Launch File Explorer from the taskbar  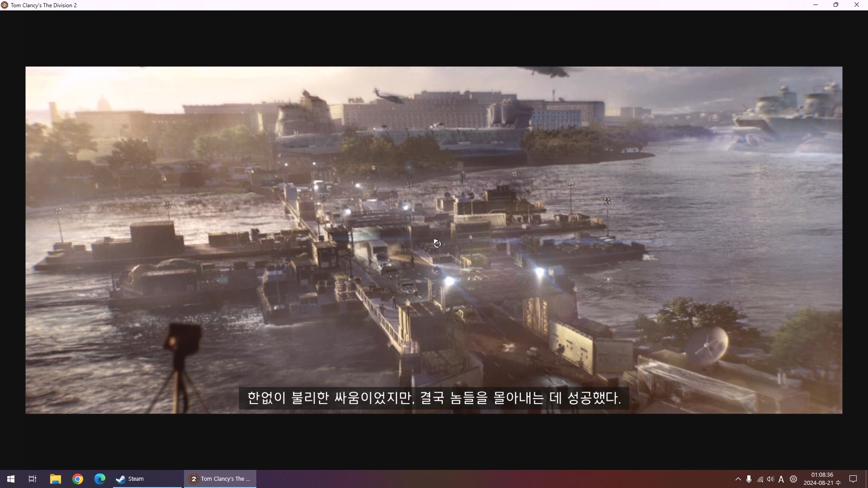(55, 479)
